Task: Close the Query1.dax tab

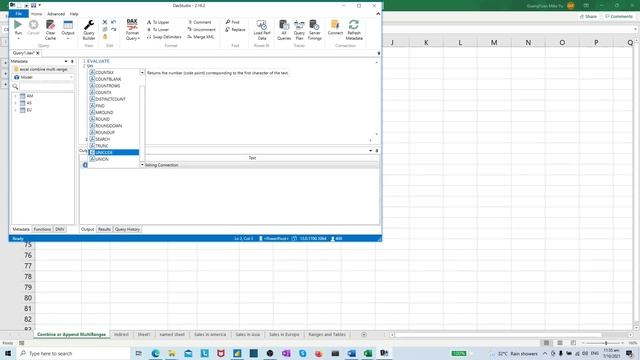Action: [x=38, y=53]
